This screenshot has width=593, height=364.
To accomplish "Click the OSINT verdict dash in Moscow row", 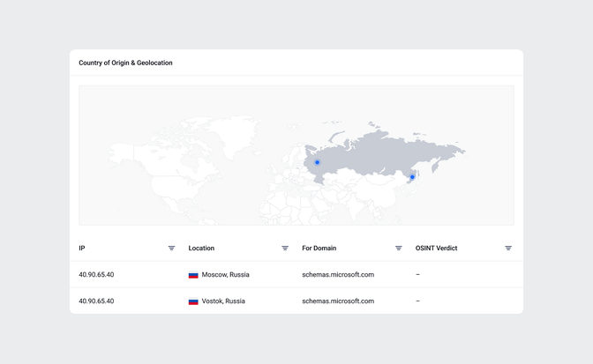I will (x=417, y=274).
